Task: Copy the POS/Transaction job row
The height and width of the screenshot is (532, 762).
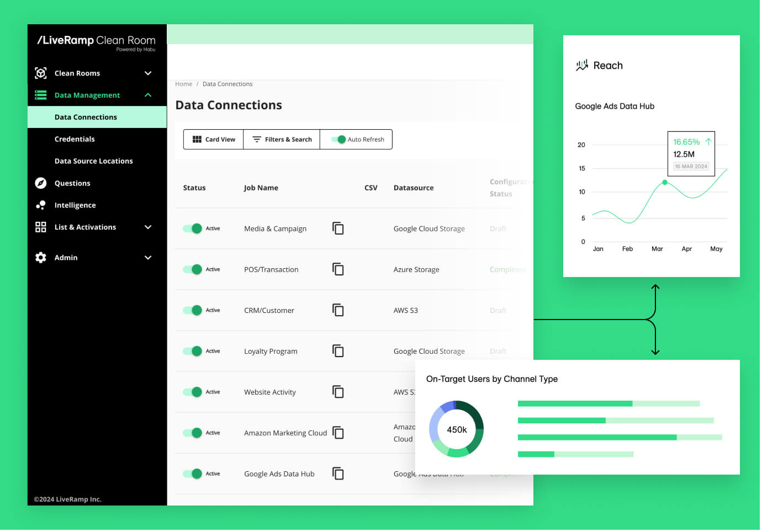Action: click(x=338, y=269)
